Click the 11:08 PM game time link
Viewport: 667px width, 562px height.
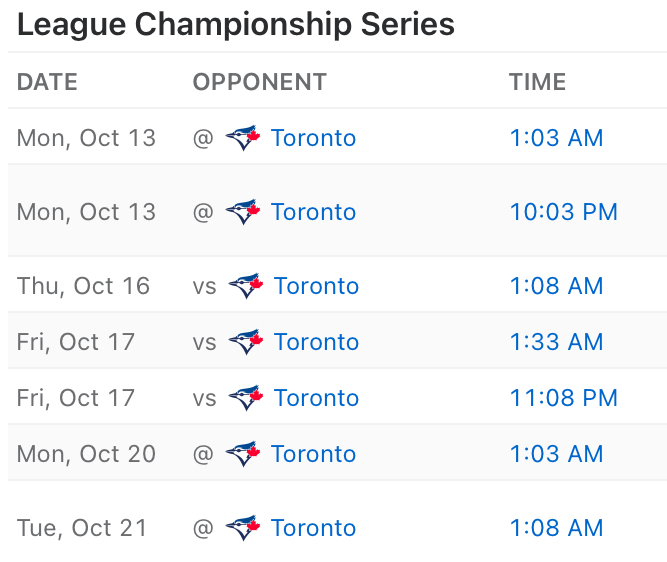pos(563,398)
